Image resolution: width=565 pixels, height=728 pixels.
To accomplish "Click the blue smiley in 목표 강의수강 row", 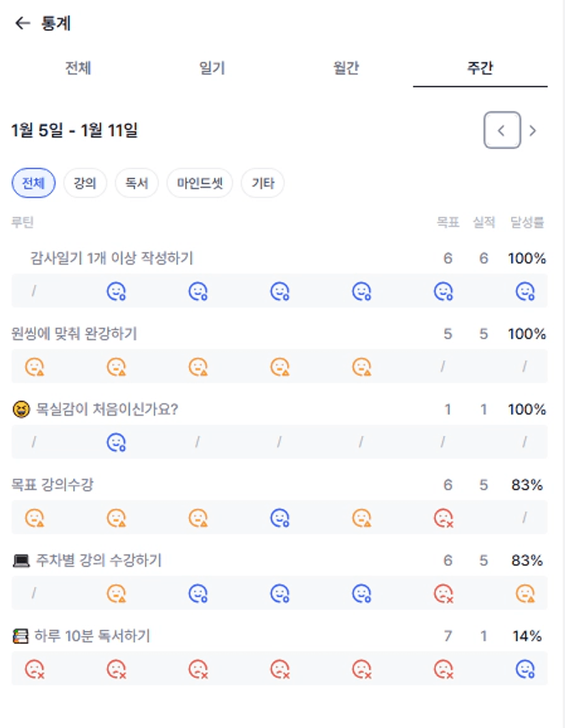I will [279, 519].
